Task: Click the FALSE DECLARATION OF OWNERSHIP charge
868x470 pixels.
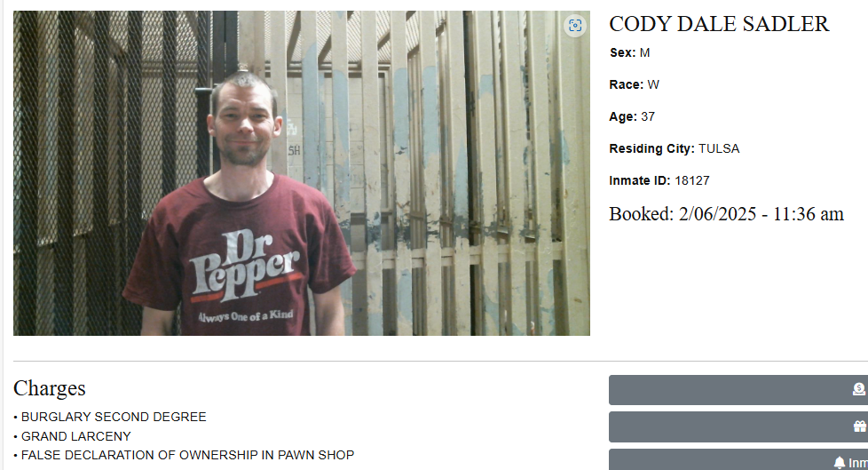Action: tap(187, 455)
